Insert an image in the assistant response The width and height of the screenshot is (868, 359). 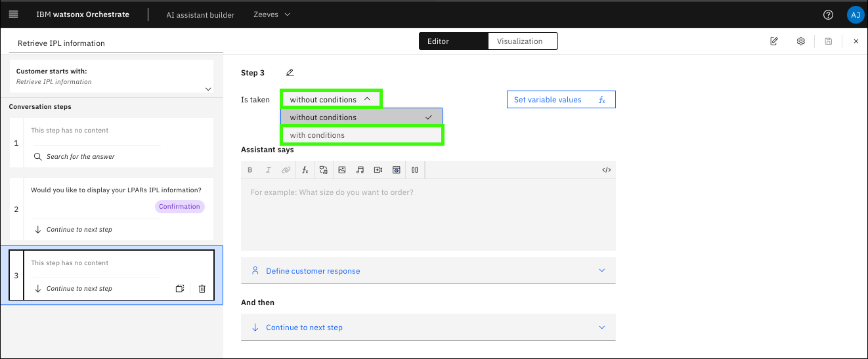341,170
